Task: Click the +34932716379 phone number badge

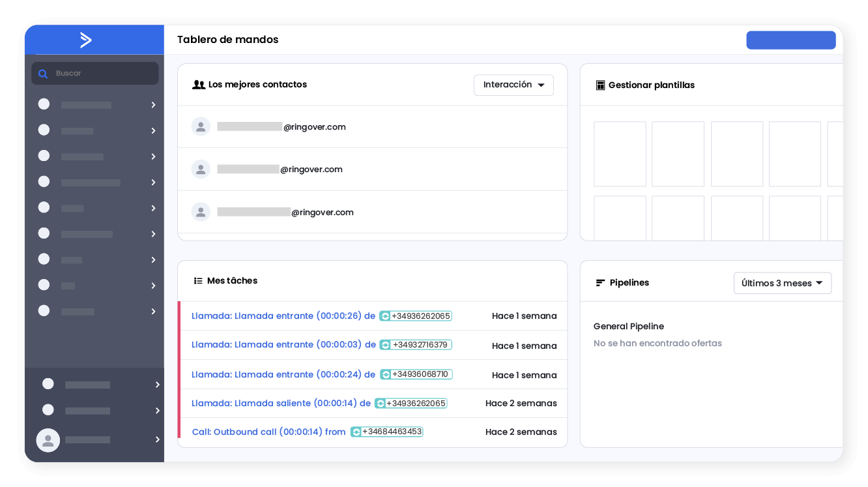Action: (415, 344)
